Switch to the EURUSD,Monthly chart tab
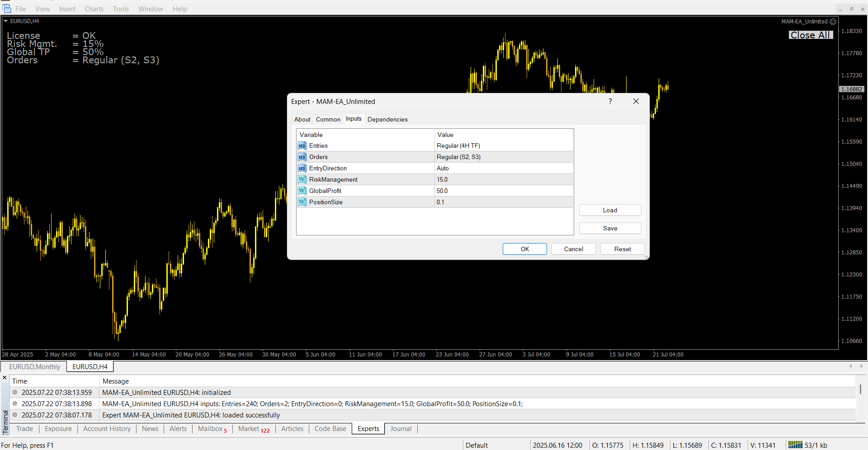Screen dimensions: 868x450 pyautogui.click(x=34, y=367)
